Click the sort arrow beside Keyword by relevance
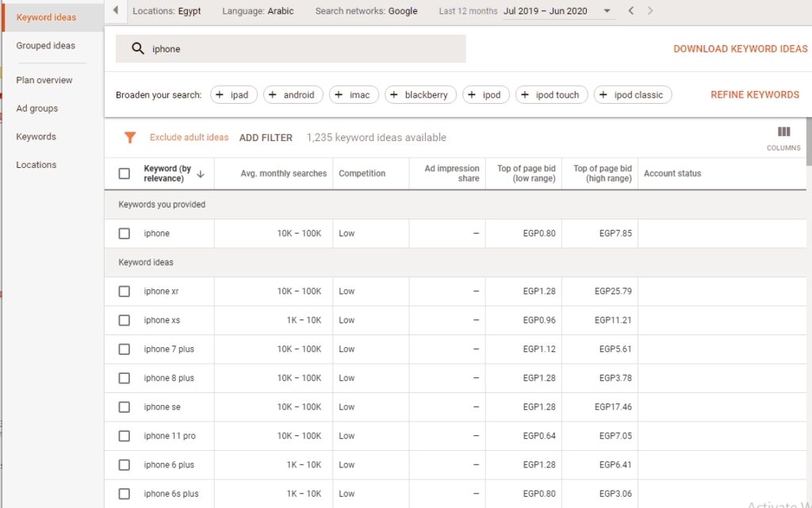The width and height of the screenshot is (812, 508). pos(201,174)
